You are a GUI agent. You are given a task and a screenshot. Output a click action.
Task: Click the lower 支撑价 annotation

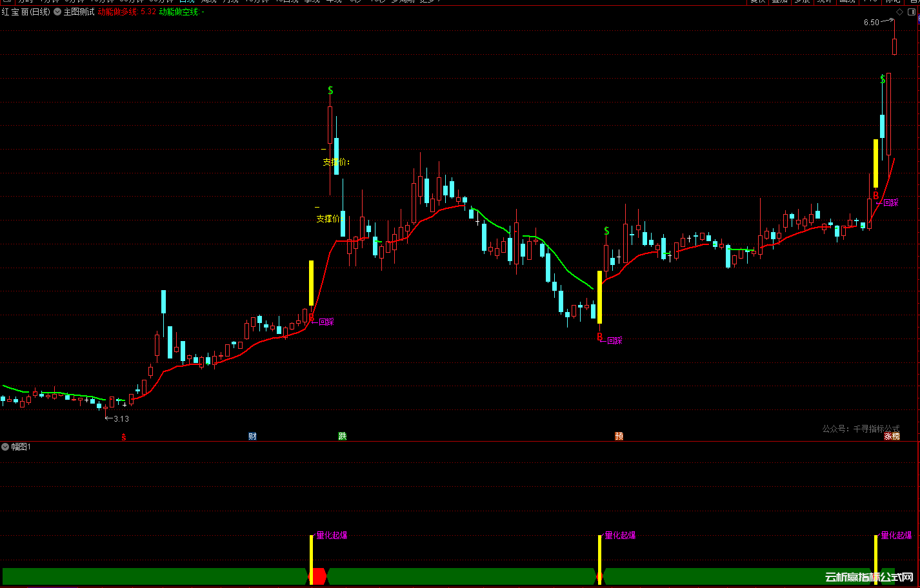point(328,219)
